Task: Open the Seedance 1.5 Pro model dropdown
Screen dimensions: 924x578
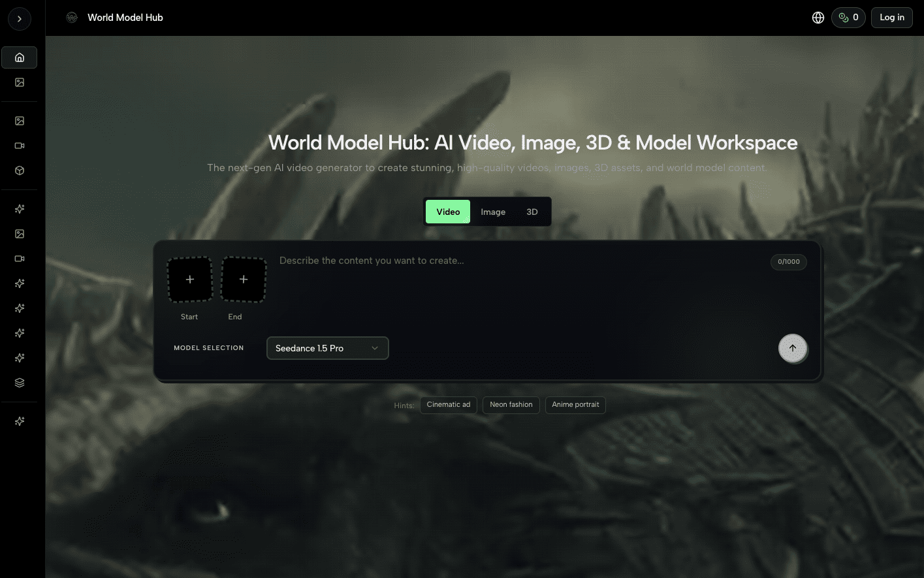Action: click(x=327, y=348)
